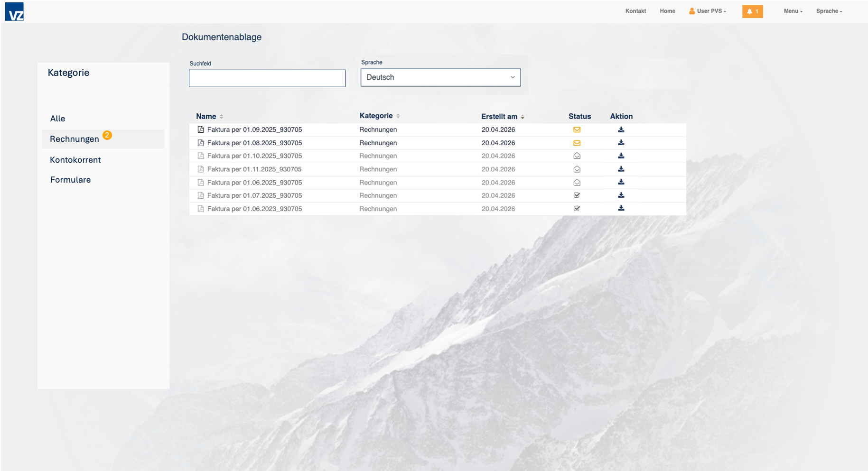Download Faktura per 01.06.2025_930705
The width and height of the screenshot is (868, 471).
pos(621,182)
